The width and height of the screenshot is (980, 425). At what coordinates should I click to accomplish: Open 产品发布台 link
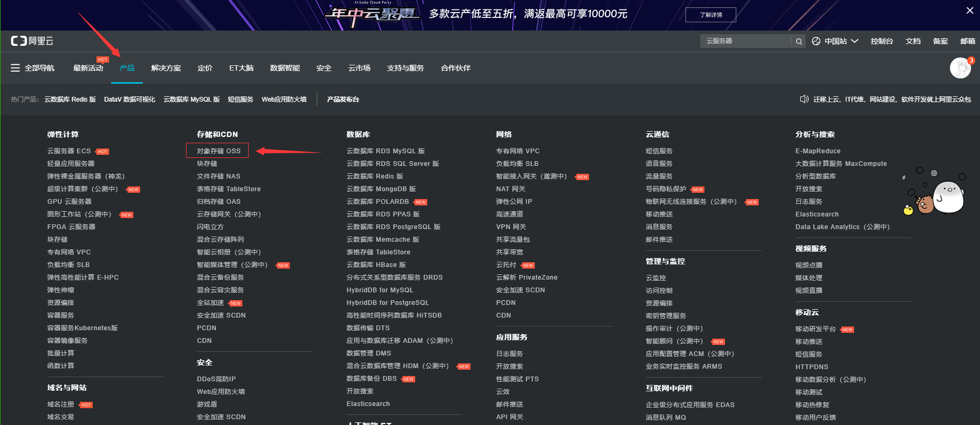(x=343, y=100)
